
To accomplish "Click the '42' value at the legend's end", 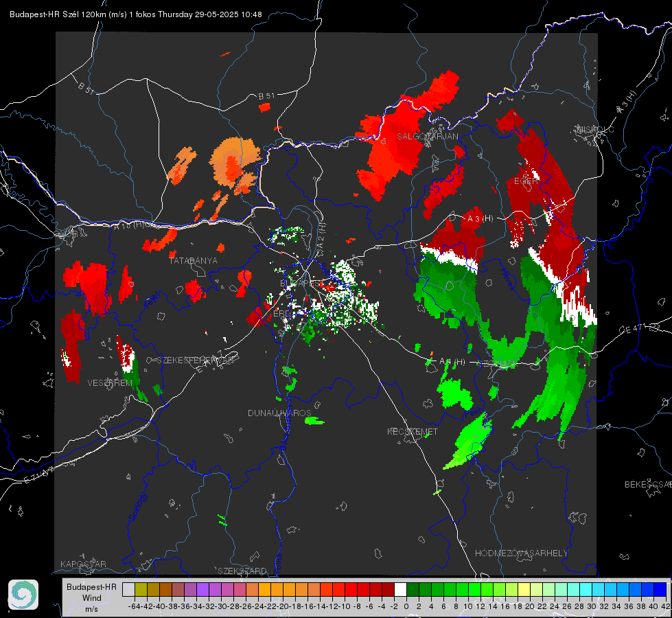I will [x=665, y=606].
